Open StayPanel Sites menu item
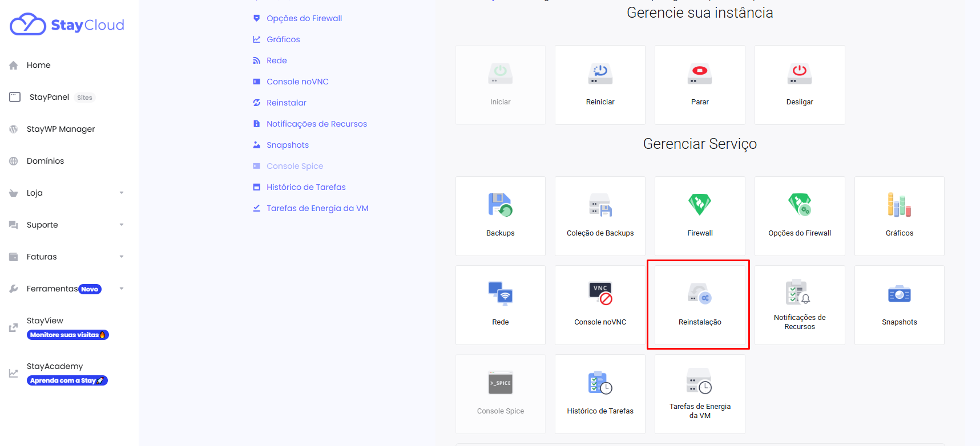980x446 pixels. tap(51, 97)
